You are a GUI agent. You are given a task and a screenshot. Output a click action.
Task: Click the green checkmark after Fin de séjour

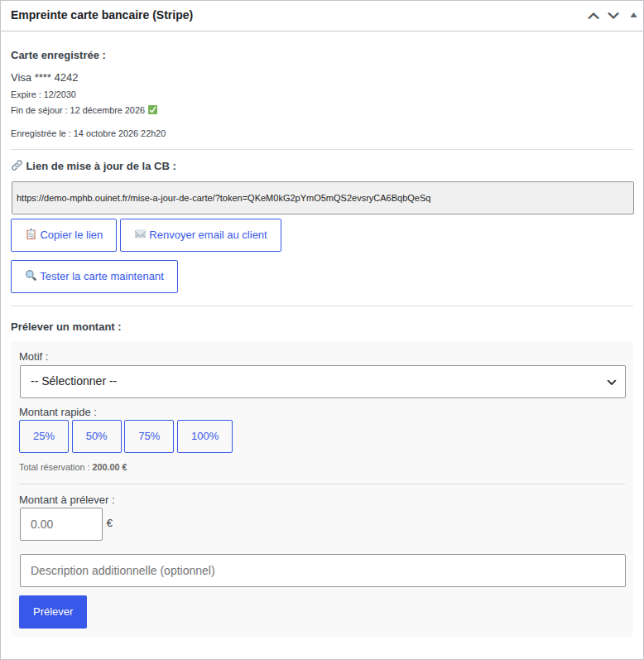pyautogui.click(x=152, y=110)
